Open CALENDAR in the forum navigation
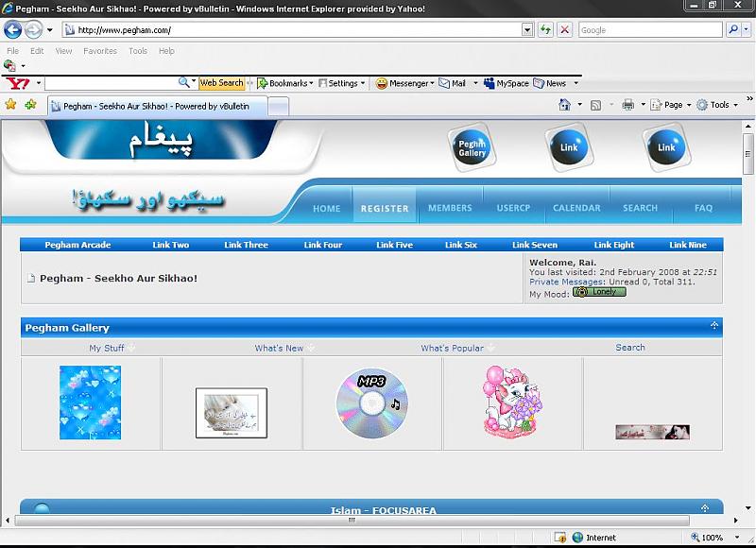 (576, 208)
